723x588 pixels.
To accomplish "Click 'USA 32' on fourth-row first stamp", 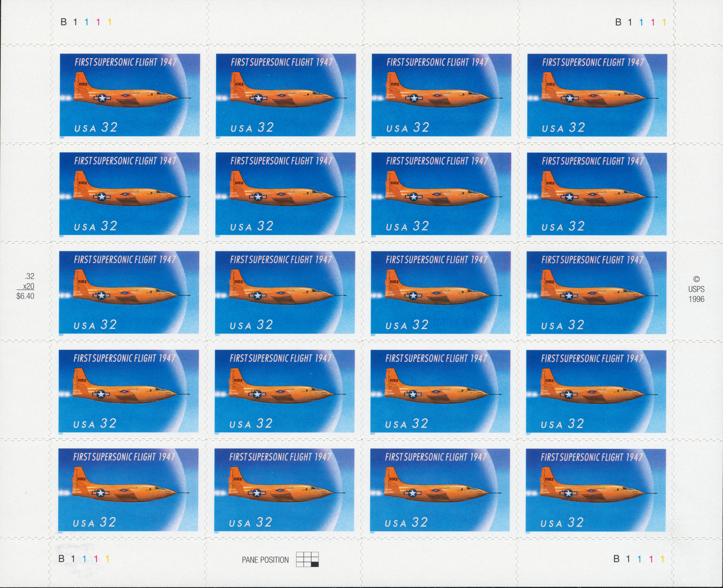I will point(95,423).
